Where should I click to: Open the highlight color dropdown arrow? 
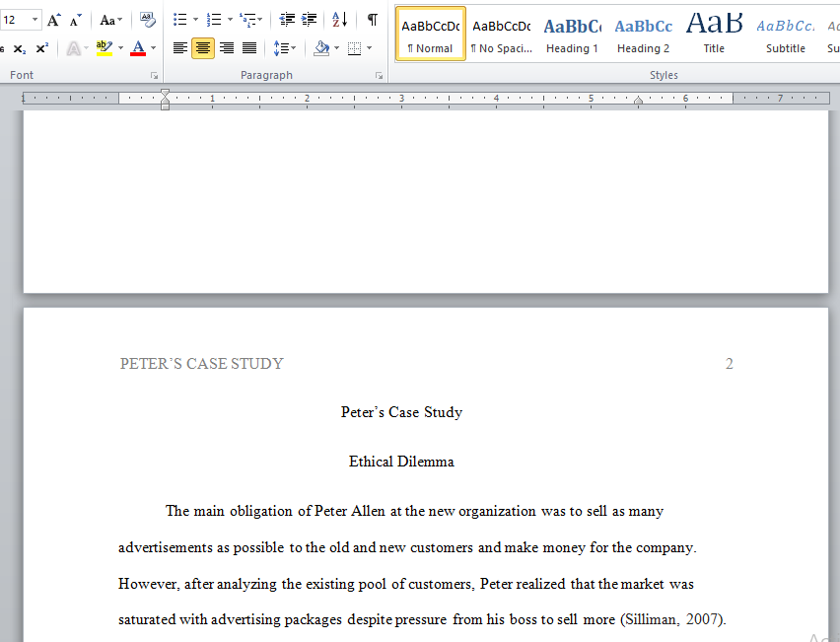120,48
